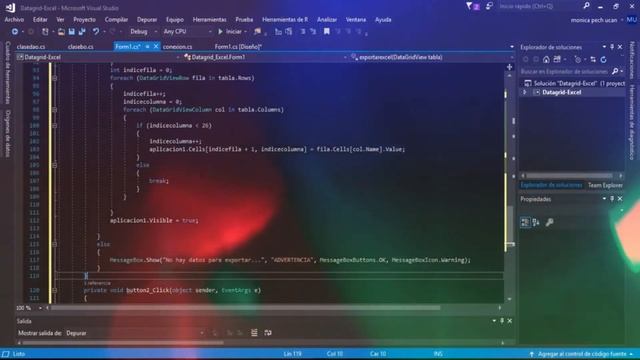Click the Refresh icon in Explorador de soluciones

tap(603, 60)
